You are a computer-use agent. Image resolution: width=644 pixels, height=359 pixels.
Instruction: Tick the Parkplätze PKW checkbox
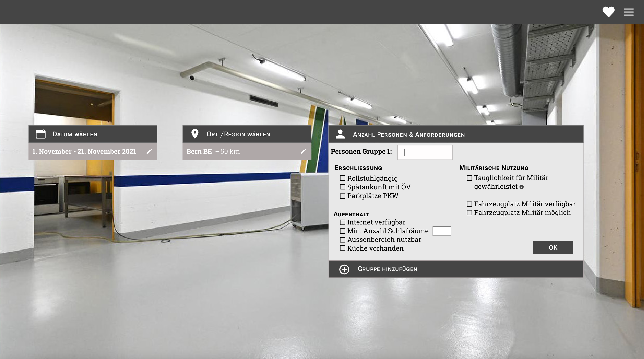[343, 196]
